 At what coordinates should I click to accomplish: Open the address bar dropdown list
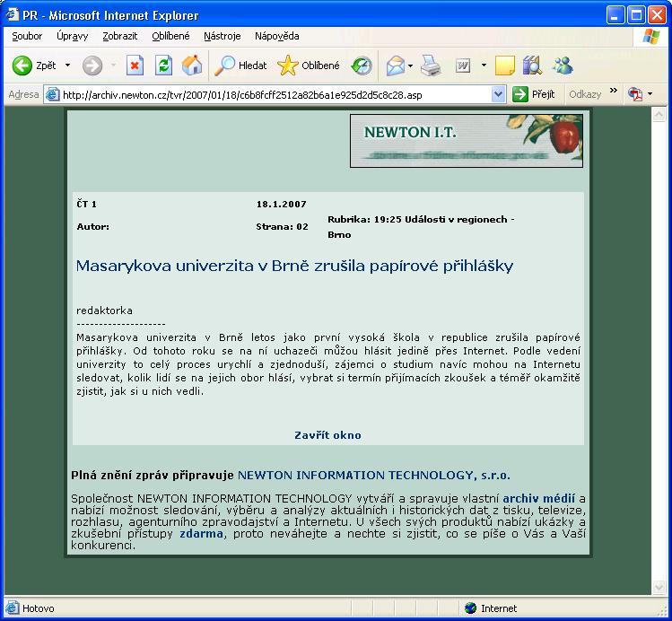(x=498, y=94)
